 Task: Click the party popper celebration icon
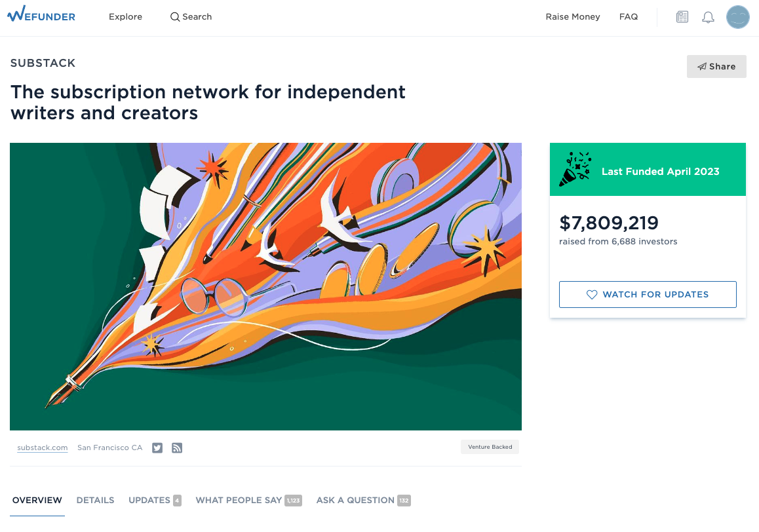coord(575,170)
